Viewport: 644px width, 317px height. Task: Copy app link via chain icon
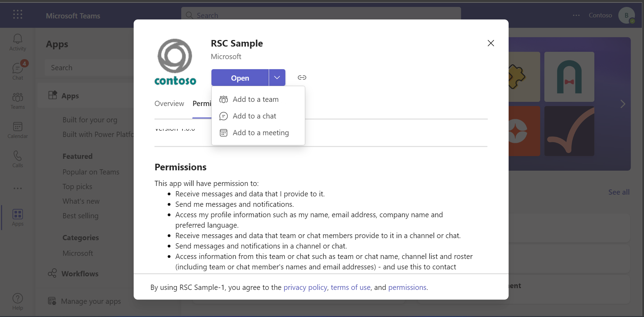[x=302, y=78]
